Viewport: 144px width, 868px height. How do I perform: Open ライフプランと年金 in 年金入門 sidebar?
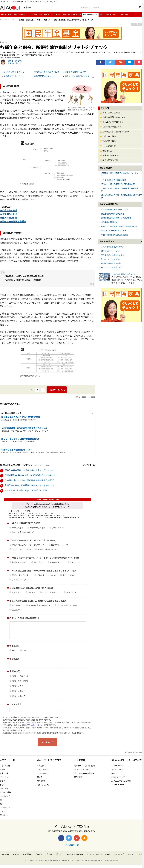click(111, 113)
